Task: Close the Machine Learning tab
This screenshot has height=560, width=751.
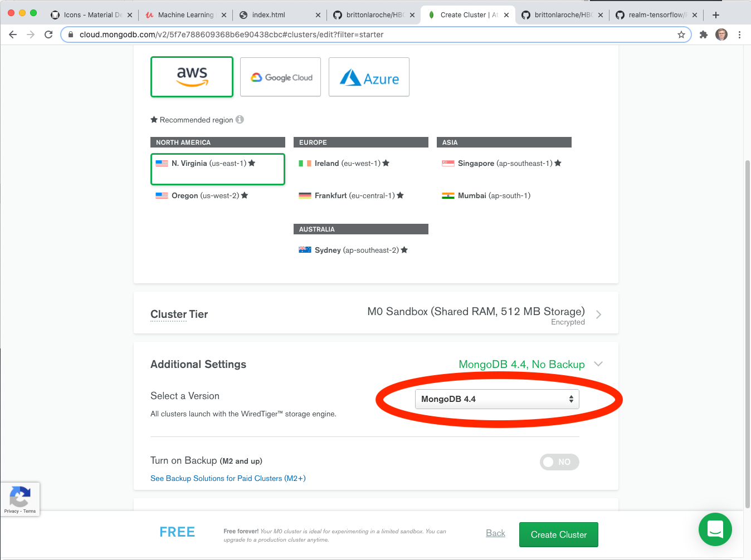Action: [224, 15]
